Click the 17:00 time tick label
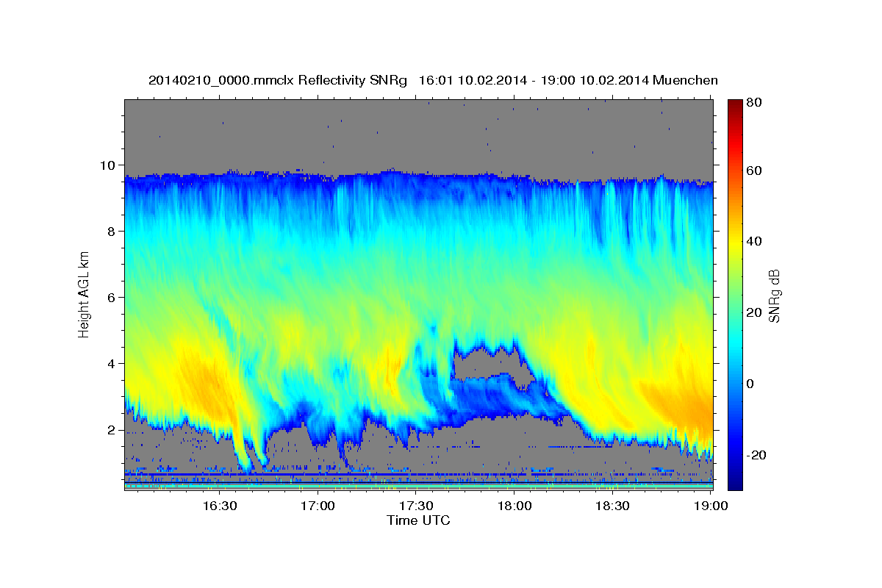 pyautogui.click(x=318, y=506)
